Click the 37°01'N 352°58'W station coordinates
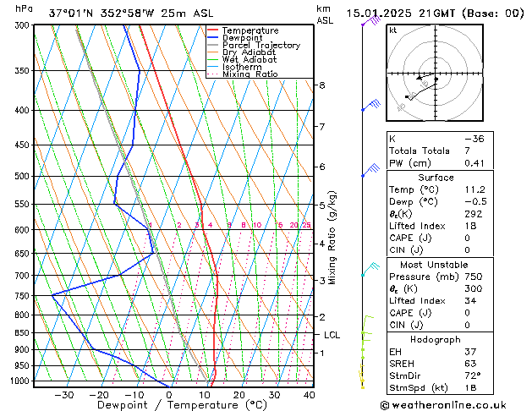This screenshot has height=411, width=532. [x=101, y=14]
